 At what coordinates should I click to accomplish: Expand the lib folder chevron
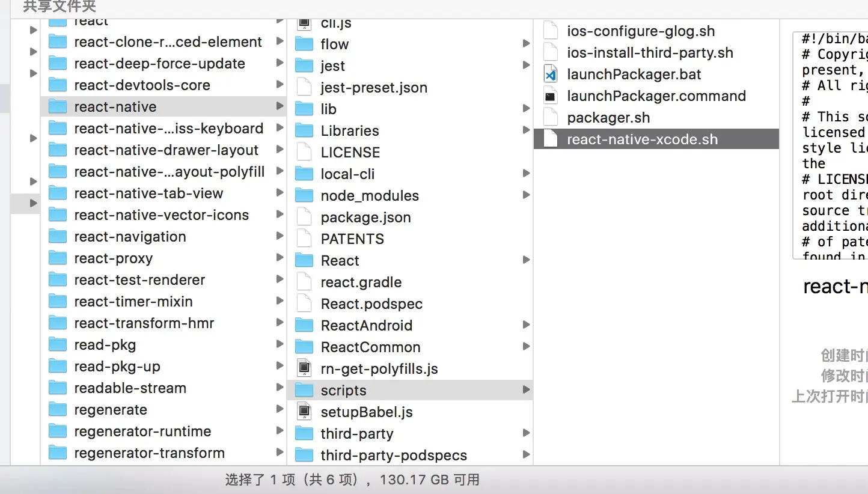click(526, 109)
